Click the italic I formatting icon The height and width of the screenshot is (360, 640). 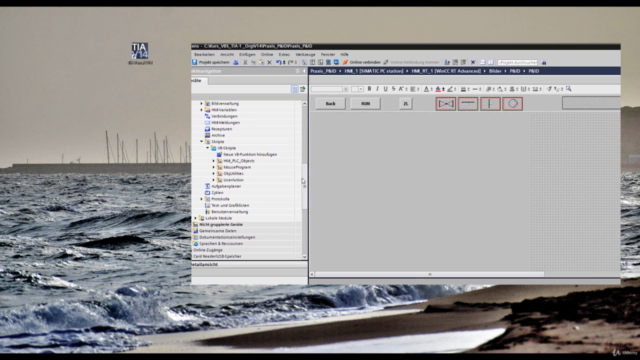[x=377, y=89]
